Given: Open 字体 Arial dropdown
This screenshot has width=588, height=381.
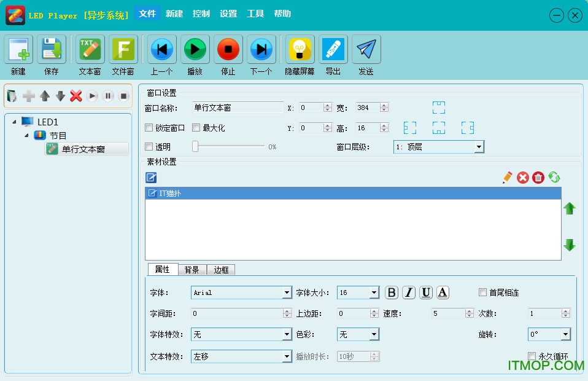Looking at the screenshot, I should [241, 293].
